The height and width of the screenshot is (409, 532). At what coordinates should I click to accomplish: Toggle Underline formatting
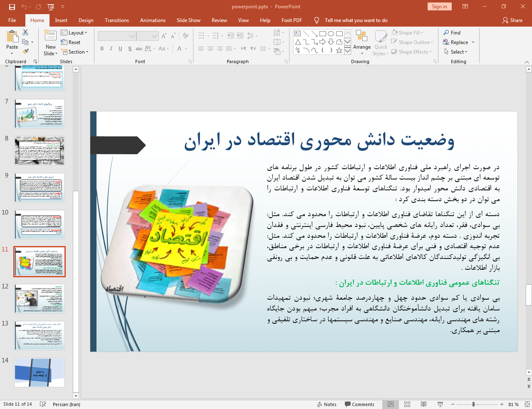(120, 49)
